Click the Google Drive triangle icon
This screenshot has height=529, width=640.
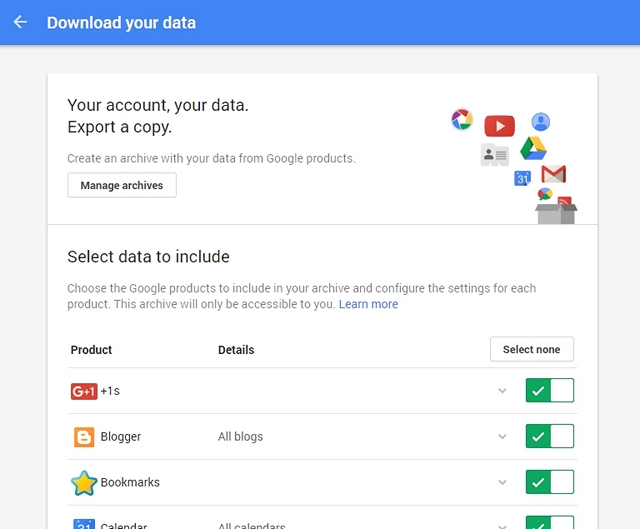point(533,148)
